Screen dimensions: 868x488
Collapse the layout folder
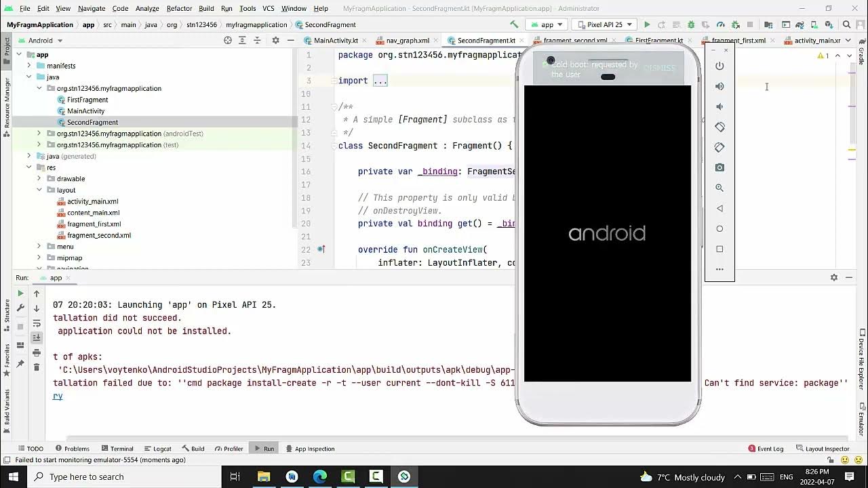coord(39,190)
